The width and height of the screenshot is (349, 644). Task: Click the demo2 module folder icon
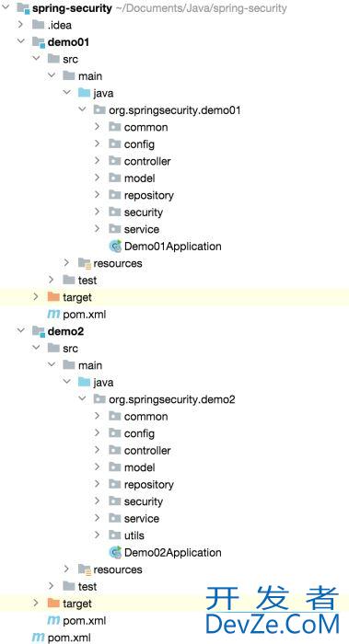click(39, 331)
